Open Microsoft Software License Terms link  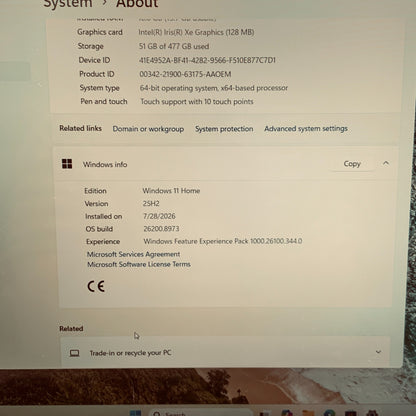coord(139,264)
